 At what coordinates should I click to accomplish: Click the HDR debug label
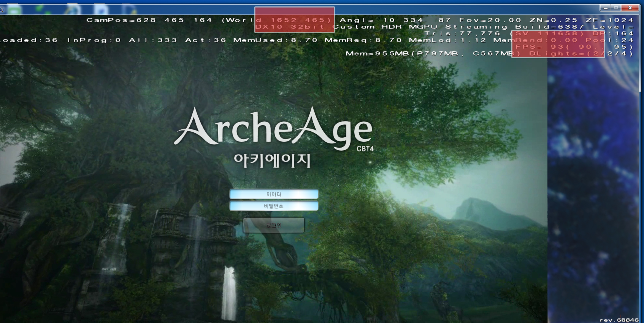click(392, 27)
